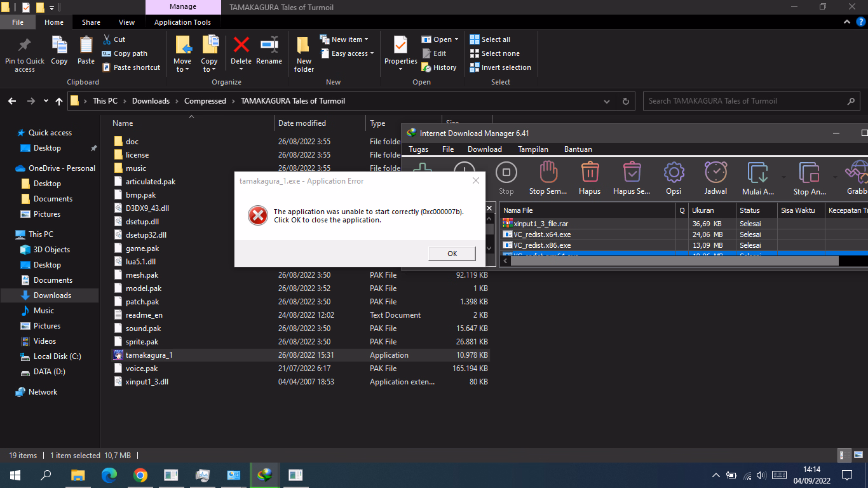Open Microsoft Edge from taskbar
This screenshot has width=868, height=488.
109,475
